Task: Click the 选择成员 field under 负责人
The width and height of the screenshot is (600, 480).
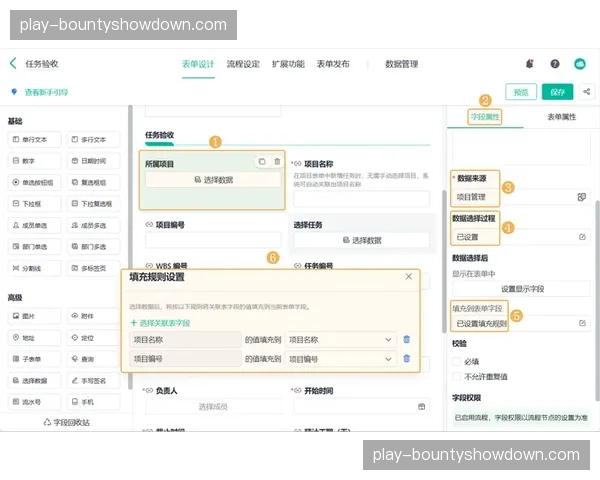Action: pos(213,407)
